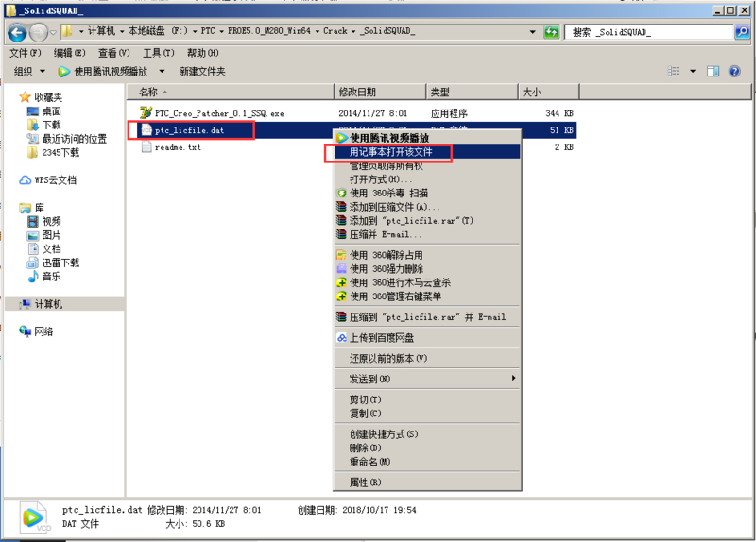Viewport: 756px width, 542px height.
Task: Sort by the 类型 column header
Action: [x=472, y=92]
